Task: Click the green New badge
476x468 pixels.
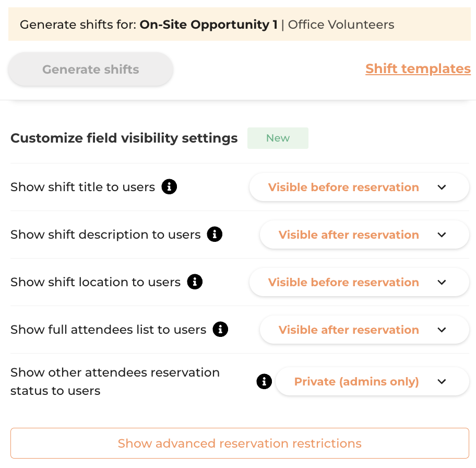Action: pyautogui.click(x=278, y=138)
